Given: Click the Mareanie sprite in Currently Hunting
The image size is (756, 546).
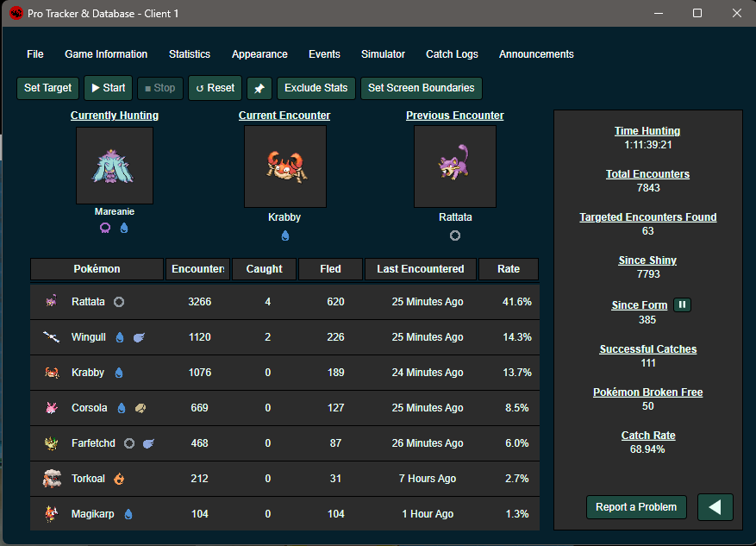Looking at the screenshot, I should click(x=115, y=166).
